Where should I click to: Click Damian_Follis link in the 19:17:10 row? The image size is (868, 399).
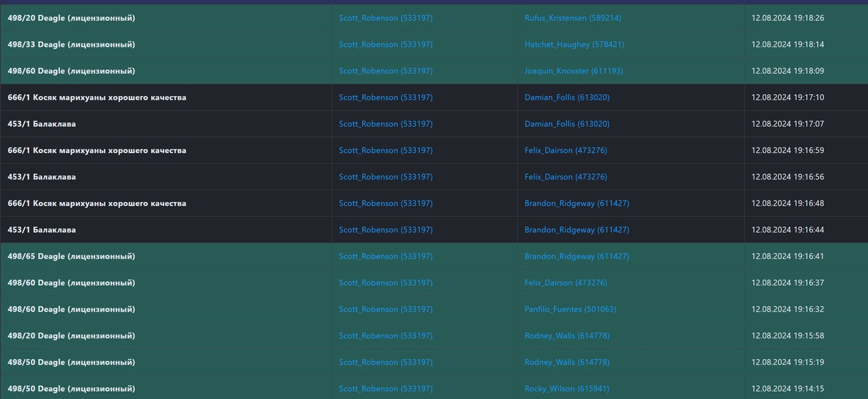point(566,98)
